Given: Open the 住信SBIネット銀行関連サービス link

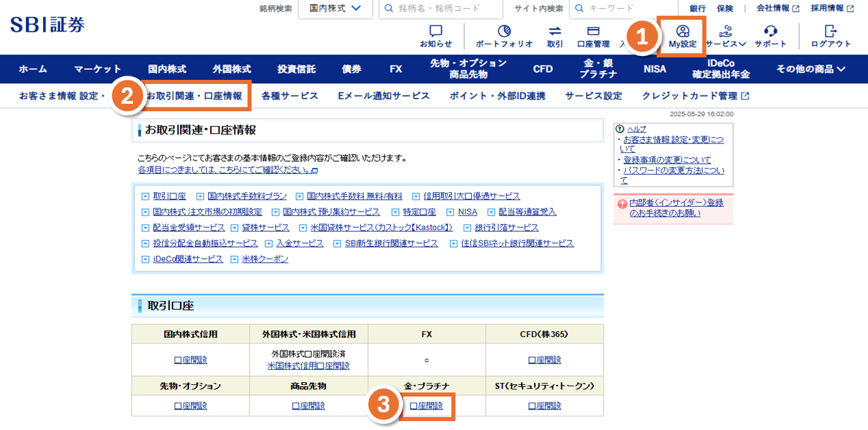Looking at the screenshot, I should pyautogui.click(x=518, y=244).
